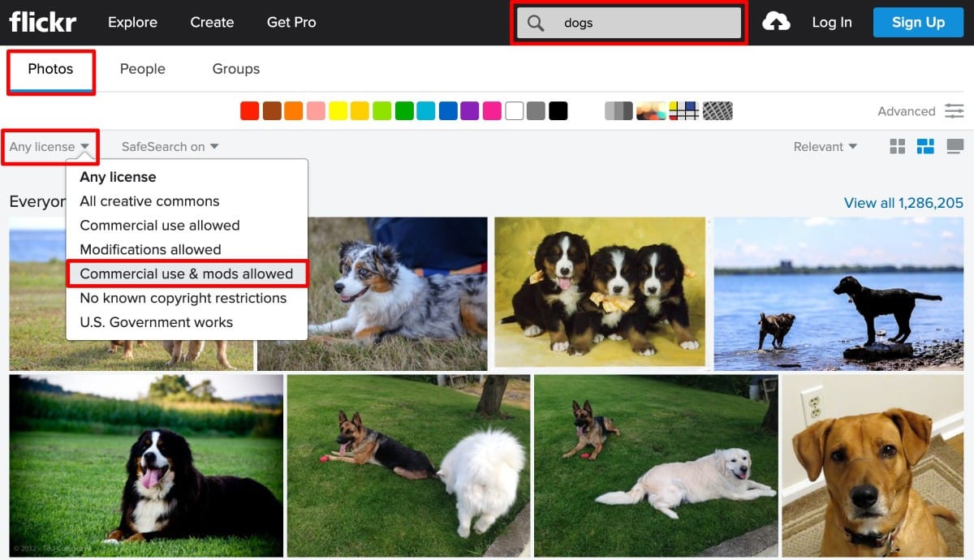The image size is (974, 560).
Task: Select the magnifying glass search icon
Action: coord(536,23)
